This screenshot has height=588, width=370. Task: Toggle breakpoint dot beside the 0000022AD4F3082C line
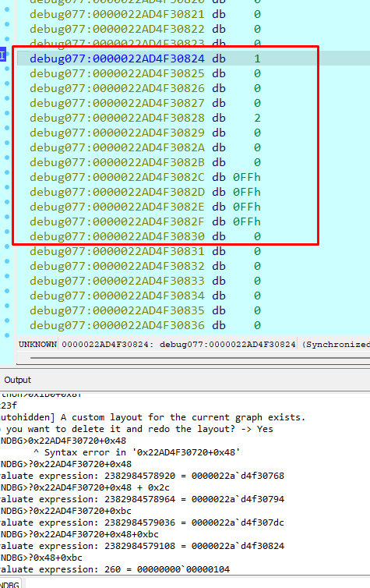[x=7, y=172]
